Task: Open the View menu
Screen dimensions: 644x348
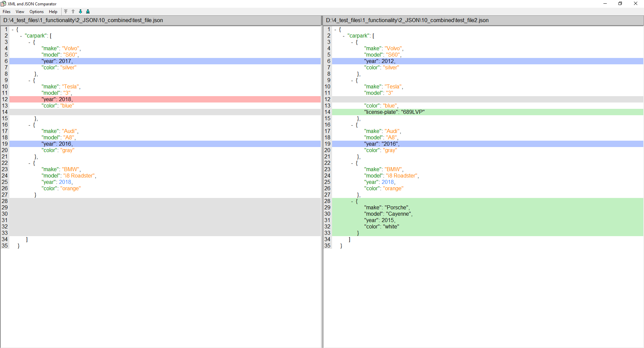Action: (20, 12)
